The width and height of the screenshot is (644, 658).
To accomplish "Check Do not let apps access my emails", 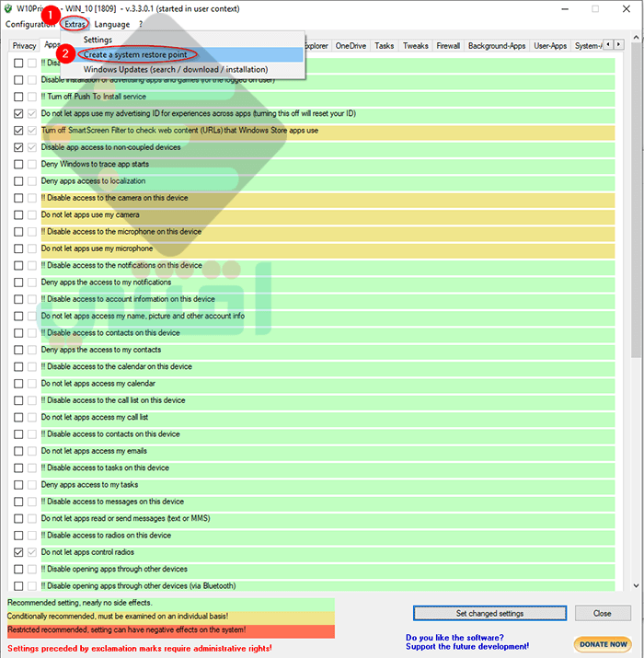I will point(18,451).
